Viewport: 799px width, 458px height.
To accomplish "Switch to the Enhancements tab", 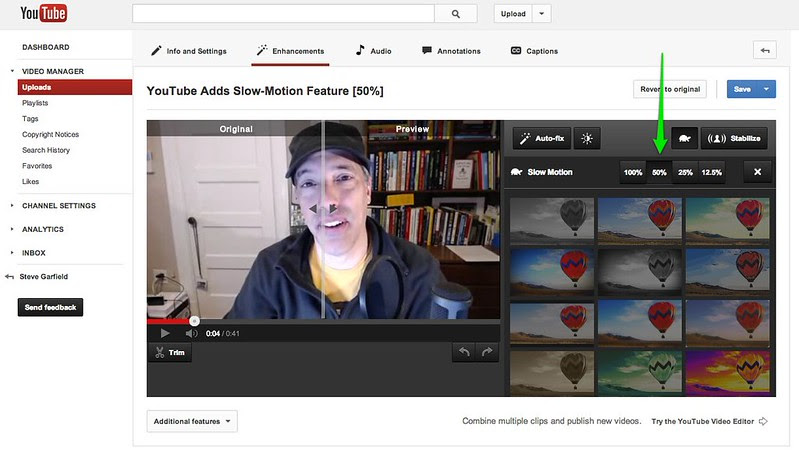I will [290, 51].
